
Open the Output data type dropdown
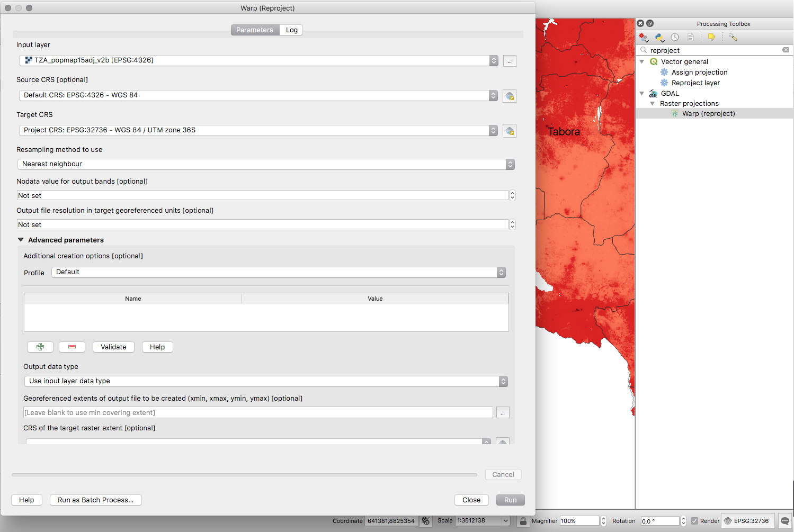(x=266, y=381)
